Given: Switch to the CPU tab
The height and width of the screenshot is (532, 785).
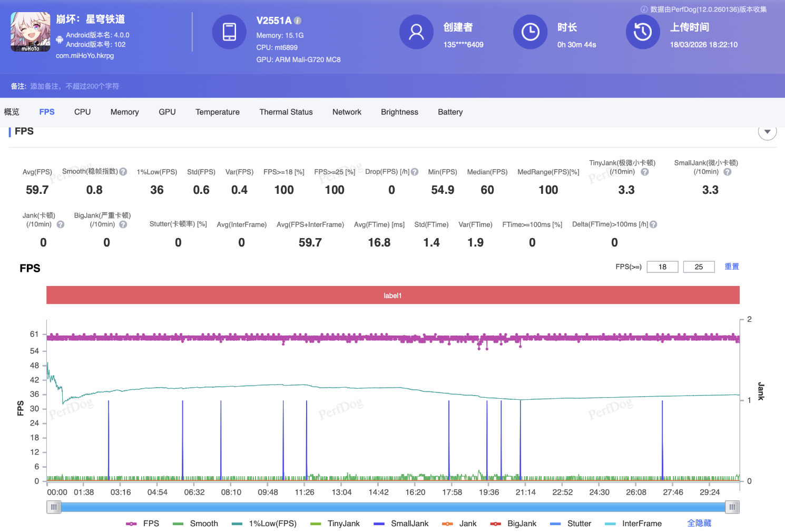Looking at the screenshot, I should coord(82,112).
